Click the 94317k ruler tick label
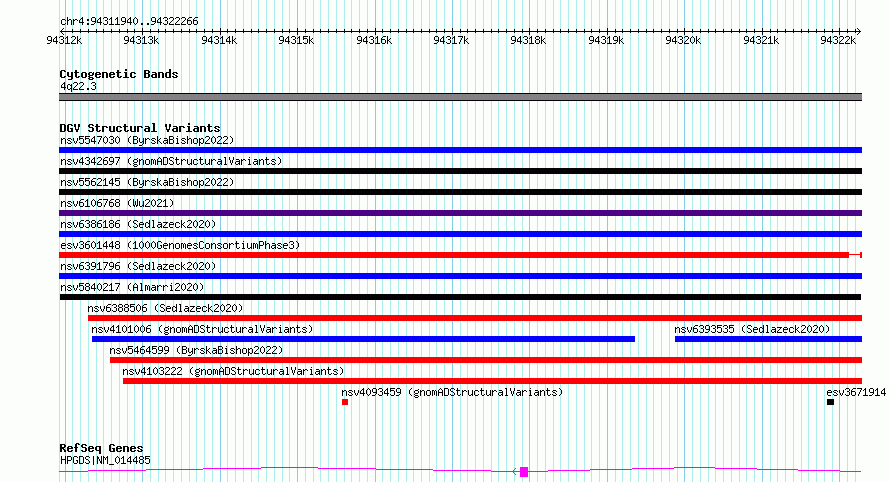Screen dimensions: 890x482 [x=451, y=40]
